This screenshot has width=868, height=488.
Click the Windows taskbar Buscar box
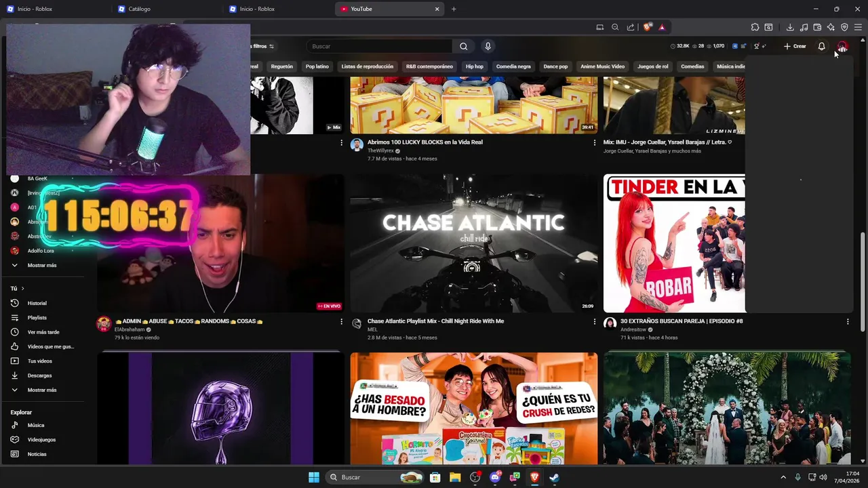tap(375, 477)
